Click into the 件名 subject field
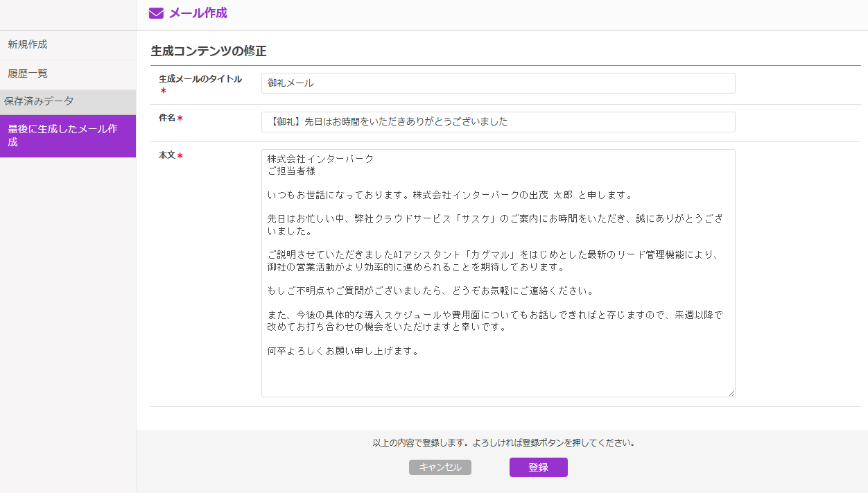 pyautogui.click(x=498, y=122)
